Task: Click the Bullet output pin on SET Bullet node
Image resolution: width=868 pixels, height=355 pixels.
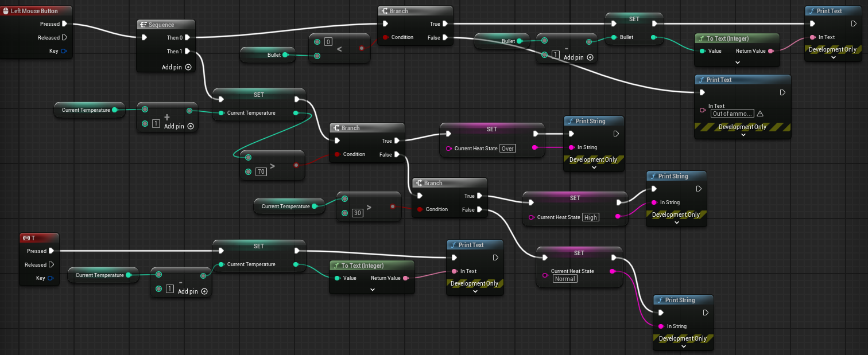Action: (654, 37)
